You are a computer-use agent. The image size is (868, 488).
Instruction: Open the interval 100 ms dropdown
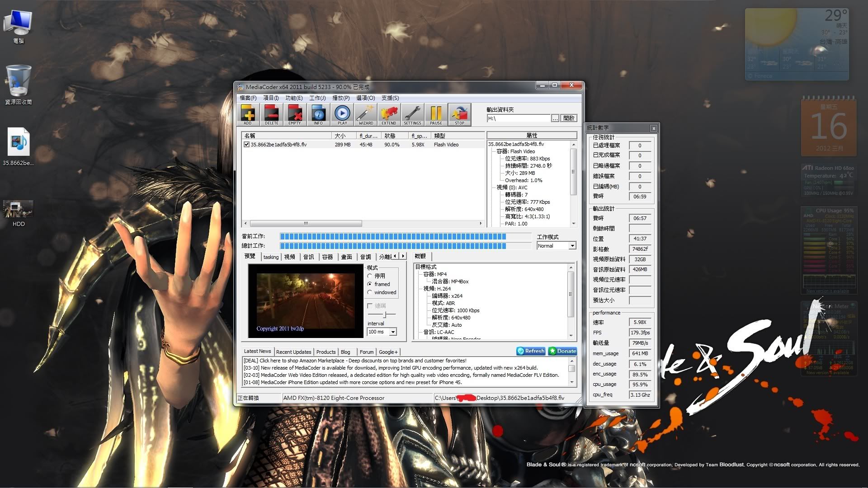point(393,332)
